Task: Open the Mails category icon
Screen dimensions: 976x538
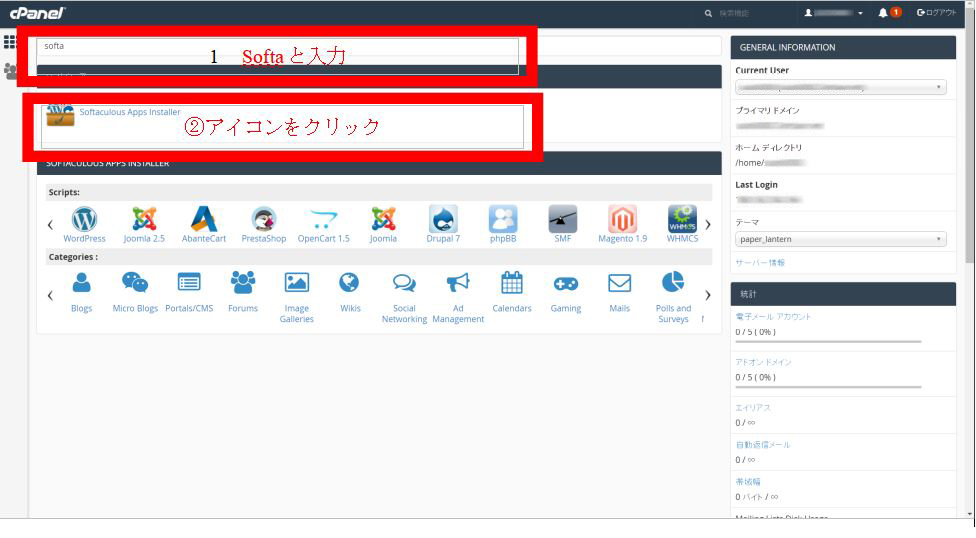Action: coord(619,283)
